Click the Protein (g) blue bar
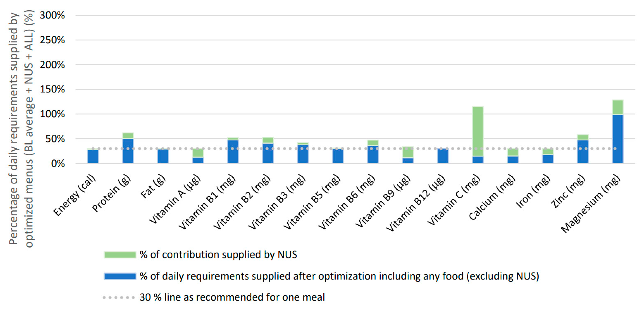The image size is (644, 310). pos(128,151)
